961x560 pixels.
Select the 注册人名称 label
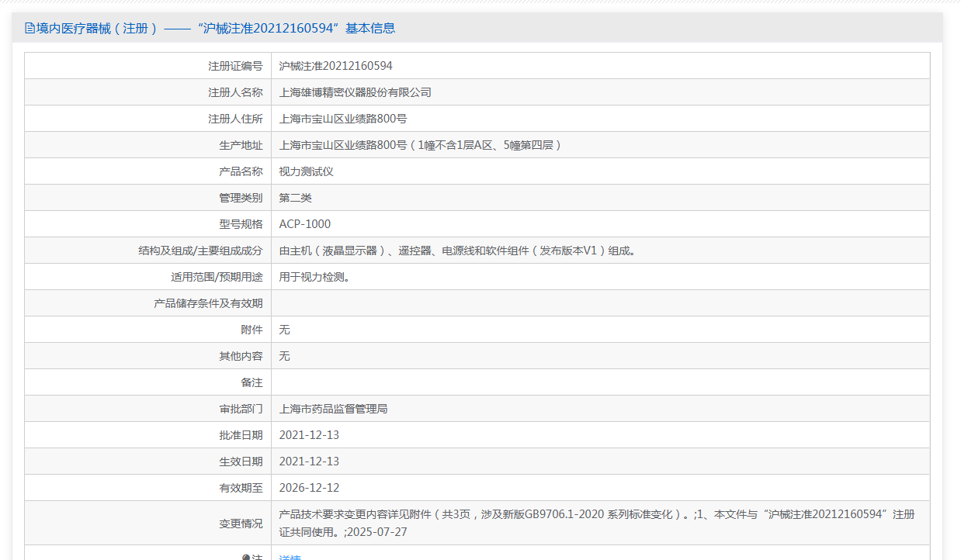[x=235, y=92]
